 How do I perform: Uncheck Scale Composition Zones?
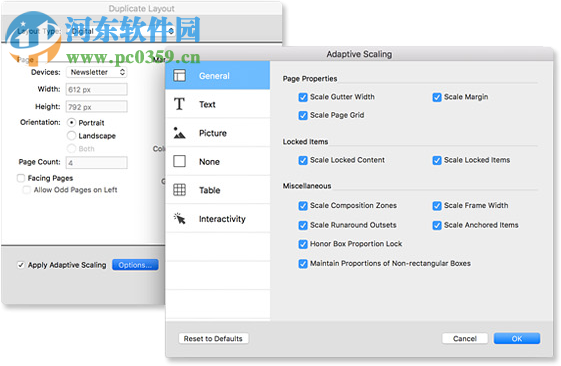click(x=303, y=205)
